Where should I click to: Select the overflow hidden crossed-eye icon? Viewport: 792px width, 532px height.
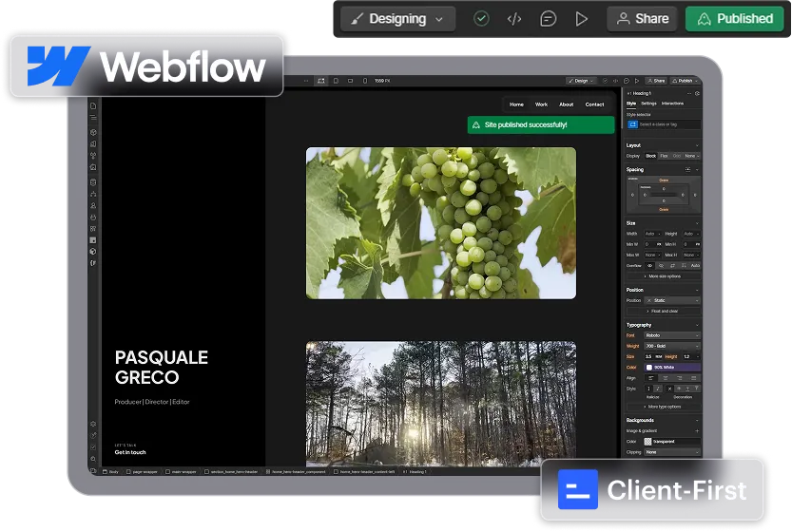pyautogui.click(x=661, y=265)
